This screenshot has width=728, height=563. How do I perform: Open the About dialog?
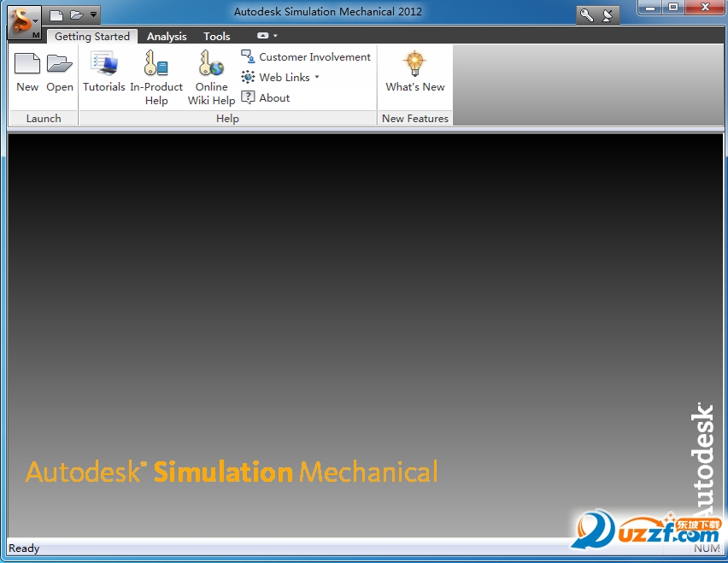pyautogui.click(x=266, y=98)
